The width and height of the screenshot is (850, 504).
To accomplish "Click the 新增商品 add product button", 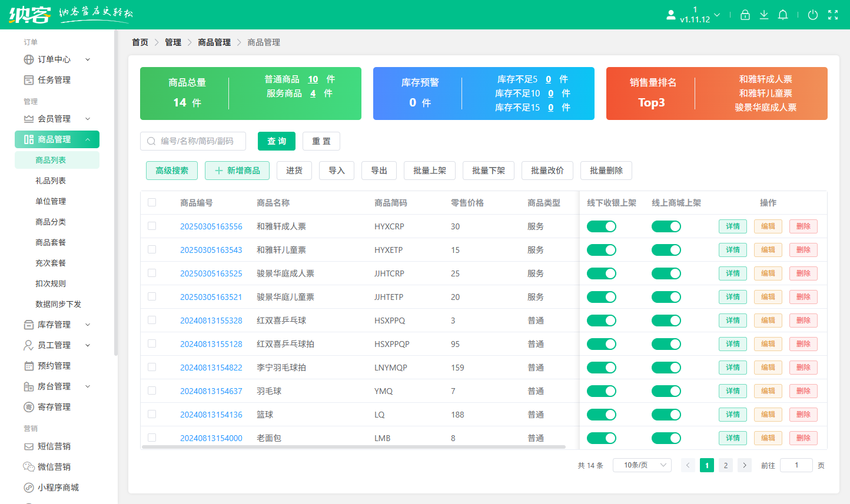I will point(237,171).
